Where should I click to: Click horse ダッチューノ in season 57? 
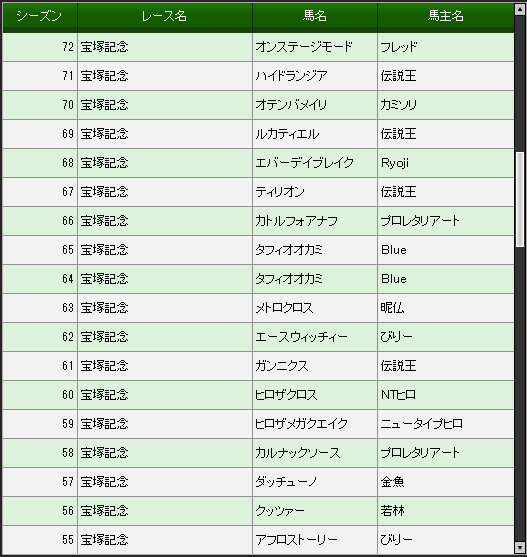286,482
